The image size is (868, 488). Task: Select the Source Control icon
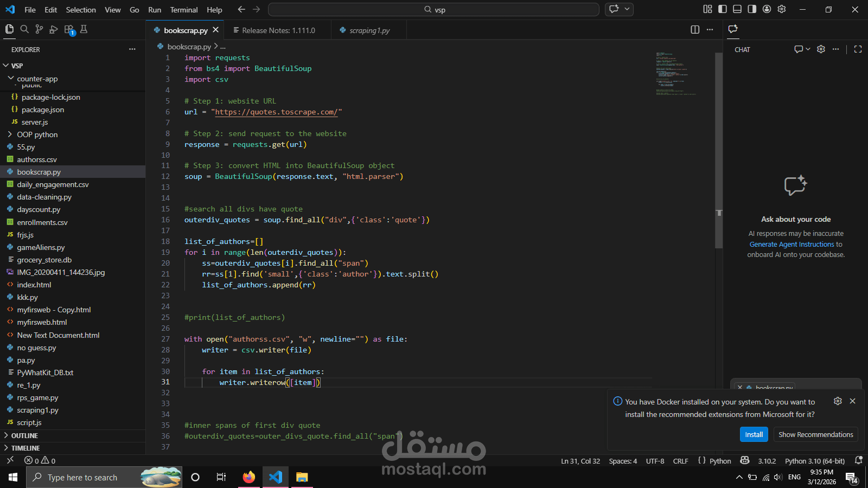pyautogui.click(x=39, y=29)
